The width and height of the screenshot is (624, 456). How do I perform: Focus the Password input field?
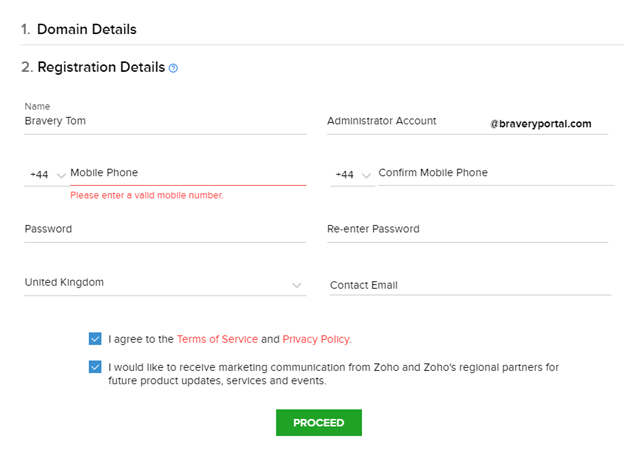[x=165, y=229]
